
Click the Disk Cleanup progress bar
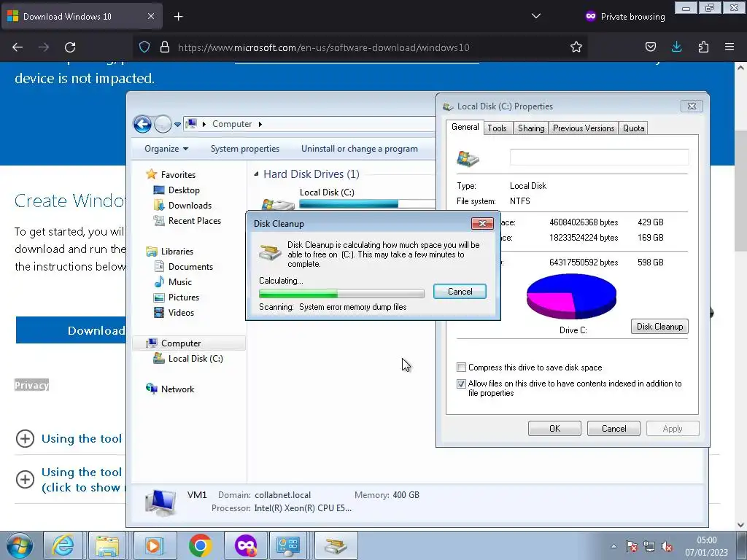tap(341, 293)
